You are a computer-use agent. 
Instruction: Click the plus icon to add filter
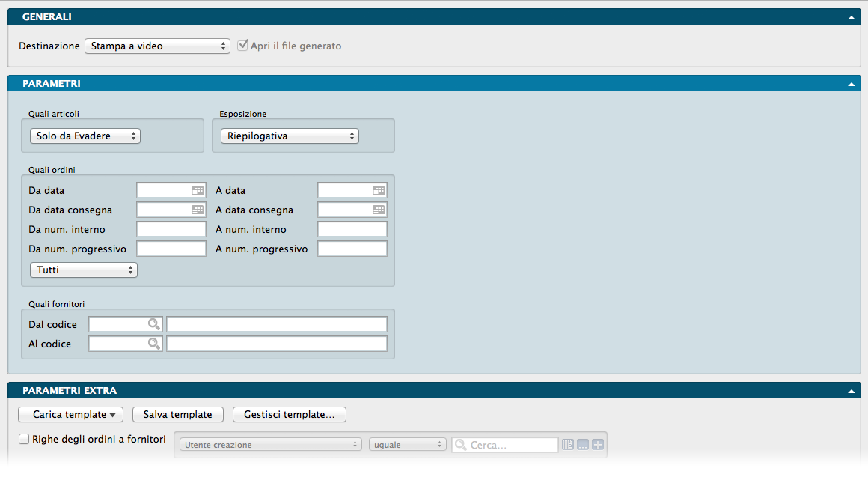pos(597,445)
